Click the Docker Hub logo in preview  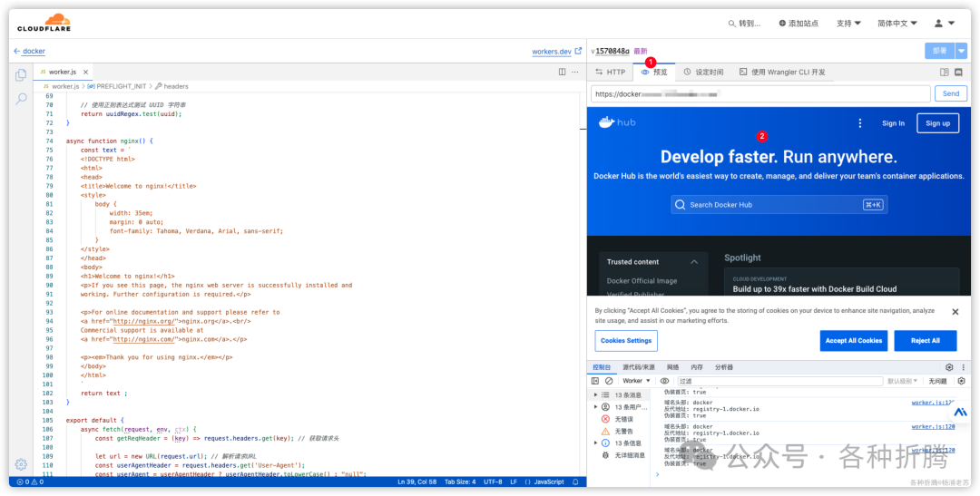tap(618, 122)
